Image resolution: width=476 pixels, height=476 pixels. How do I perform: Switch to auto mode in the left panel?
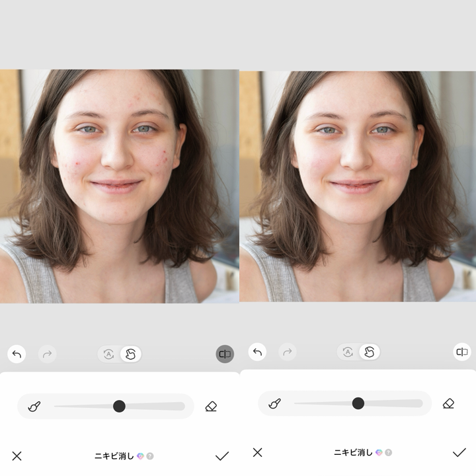[109, 354]
